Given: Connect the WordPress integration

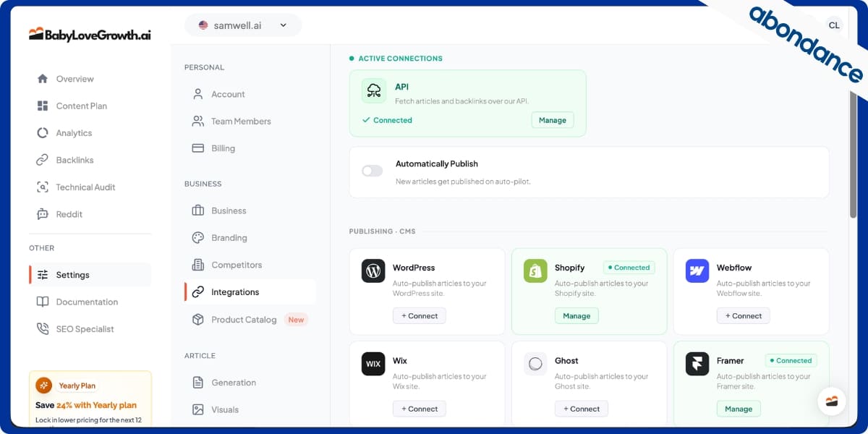Looking at the screenshot, I should [420, 316].
